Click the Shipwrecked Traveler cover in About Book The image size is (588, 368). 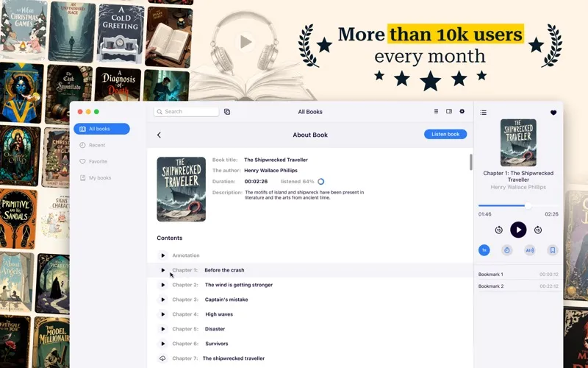pyautogui.click(x=181, y=189)
